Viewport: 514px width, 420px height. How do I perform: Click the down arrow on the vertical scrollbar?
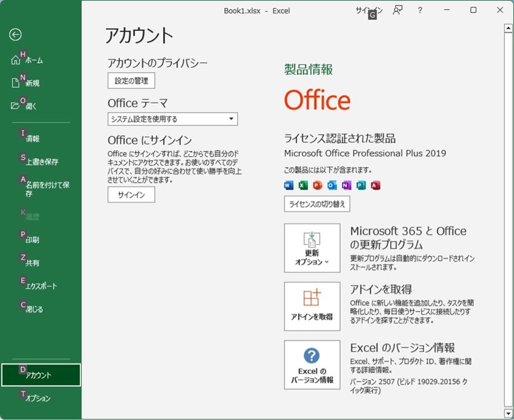[x=508, y=413]
